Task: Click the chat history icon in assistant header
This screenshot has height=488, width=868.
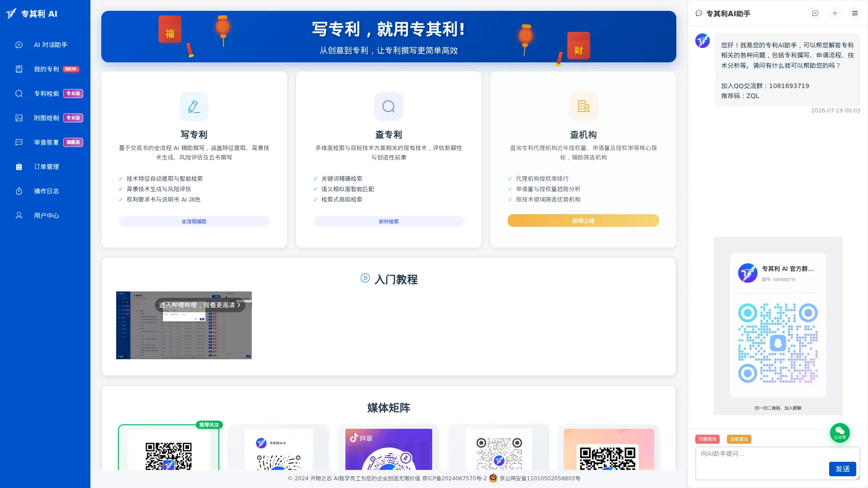Action: click(815, 14)
